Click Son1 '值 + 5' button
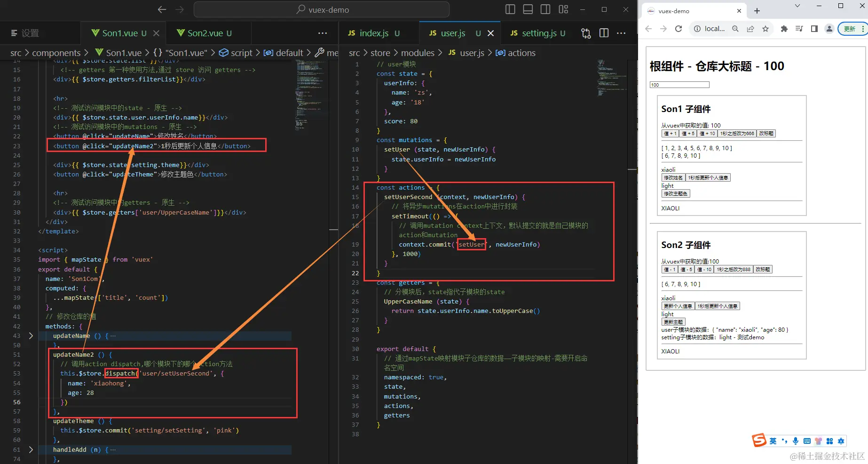 688,134
